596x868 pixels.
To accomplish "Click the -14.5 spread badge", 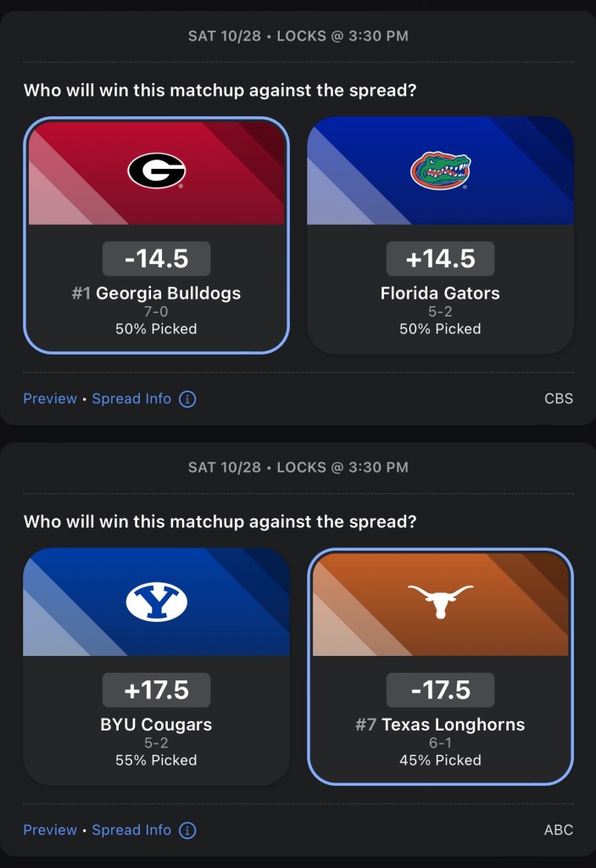I will 157,259.
